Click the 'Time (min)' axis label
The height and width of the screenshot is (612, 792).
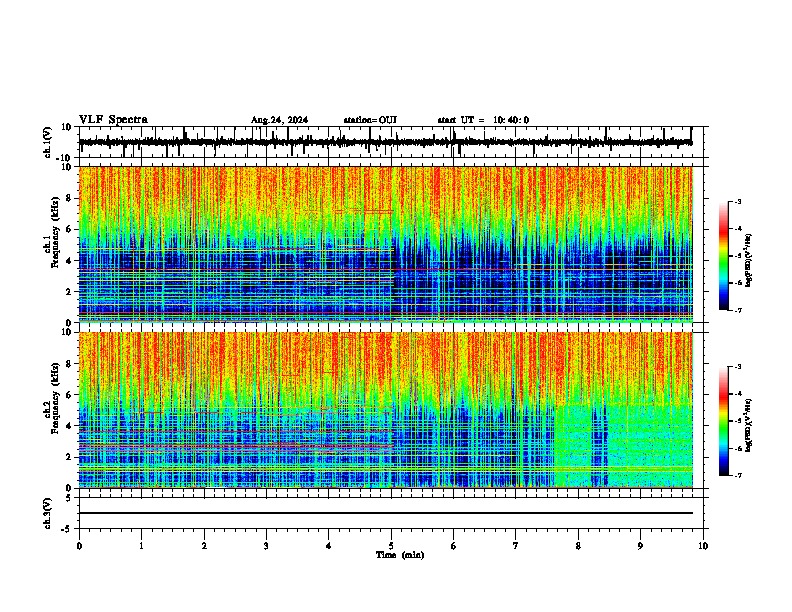pos(400,555)
